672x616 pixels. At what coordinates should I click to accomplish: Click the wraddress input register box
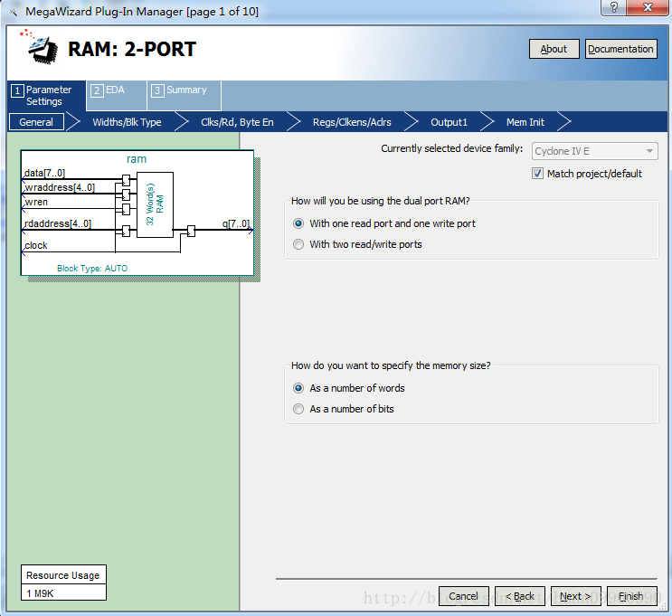(126, 194)
